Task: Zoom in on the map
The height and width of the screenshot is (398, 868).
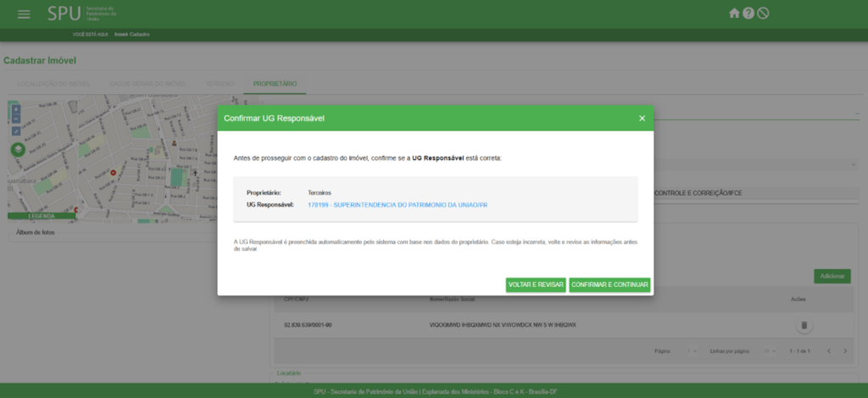Action: point(16,109)
